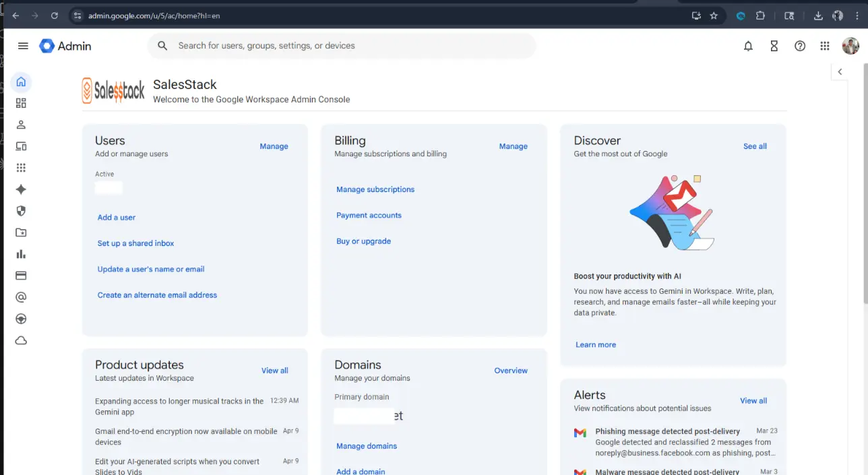This screenshot has width=868, height=475.
Task: Click Manage in the Users card
Action: [274, 146]
